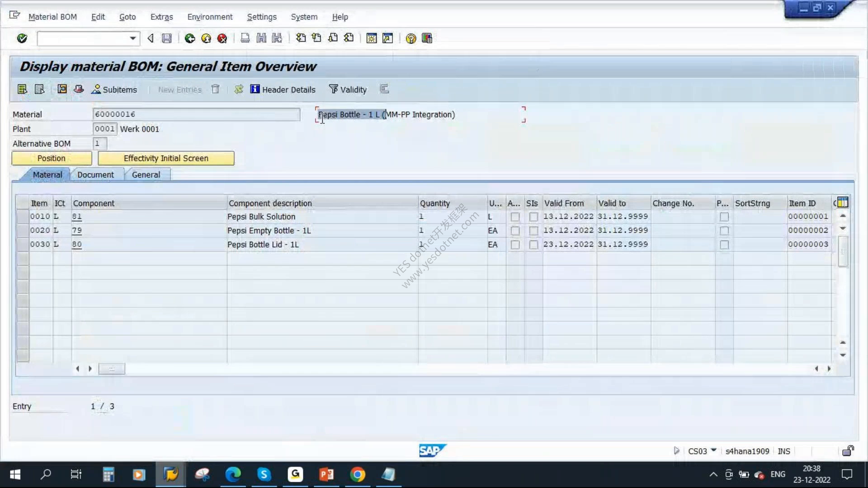868x488 pixels.
Task: Open Windows Start menu
Action: pos(15,474)
